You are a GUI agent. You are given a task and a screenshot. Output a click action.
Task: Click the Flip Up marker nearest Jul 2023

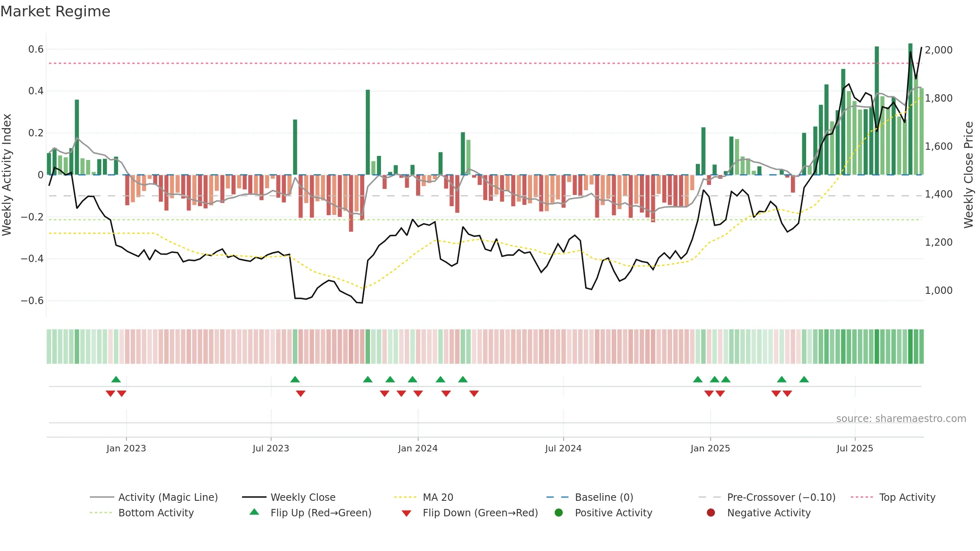point(295,380)
